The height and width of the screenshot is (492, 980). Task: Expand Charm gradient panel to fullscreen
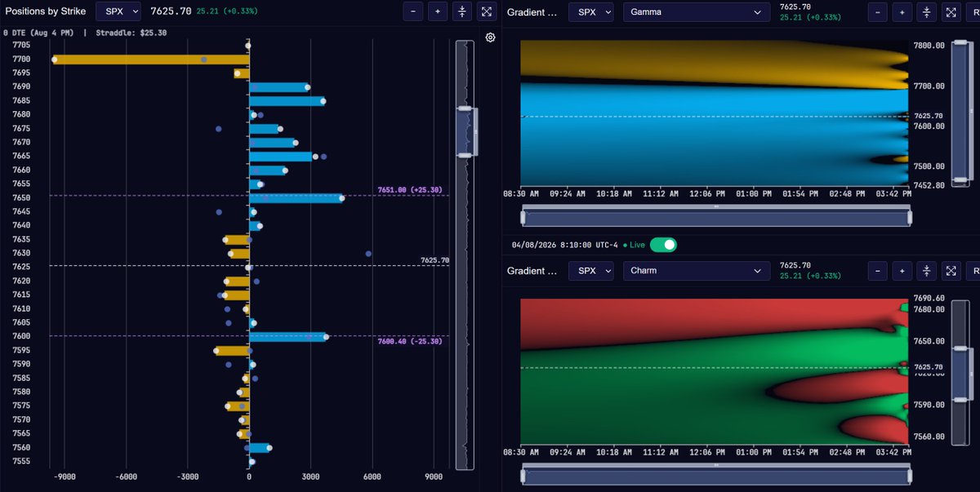(951, 271)
